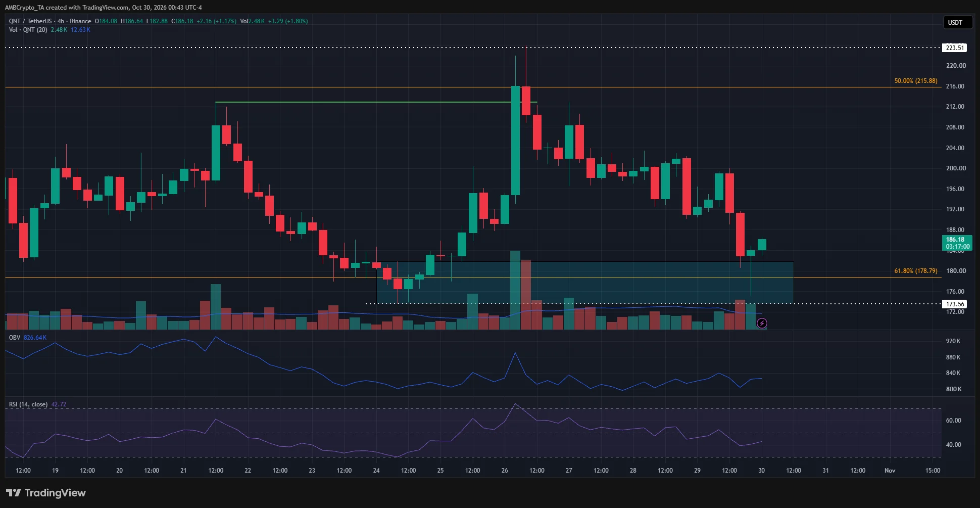
Task: Select the OBV indicator label
Action: 15,338
